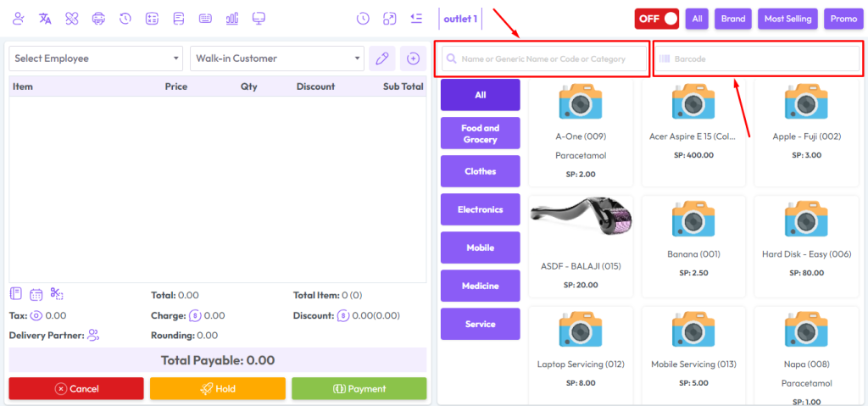The height and width of the screenshot is (406, 868).
Task: Click the plain clock icon beside fullscreen
Action: pyautogui.click(x=363, y=19)
